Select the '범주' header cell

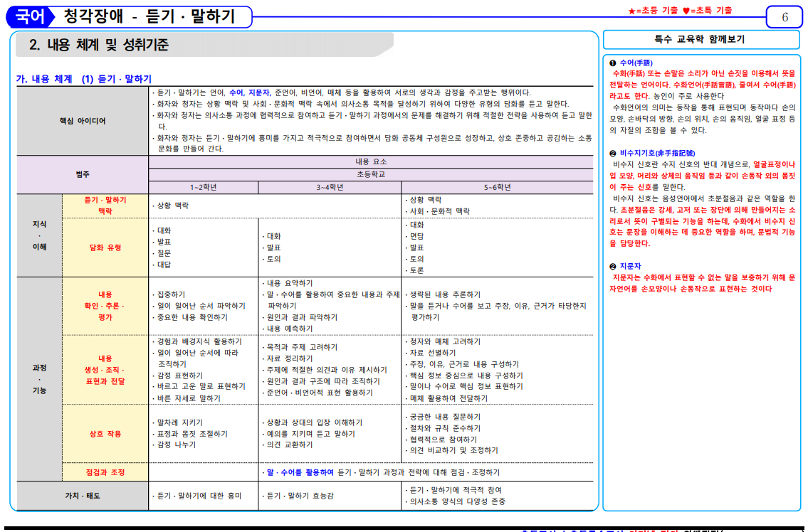[83, 174]
